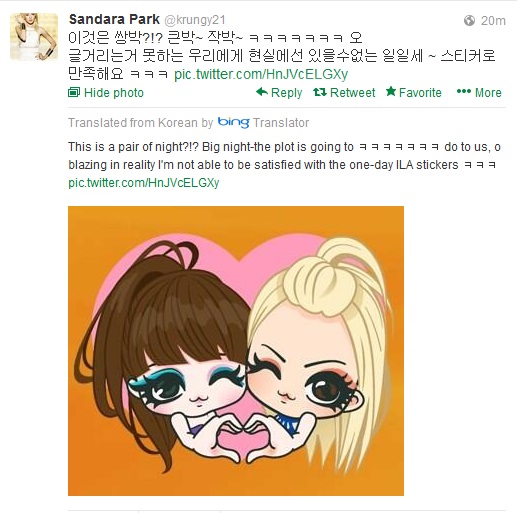Click the Bing logo in the translation line
This screenshot has width=517, height=513.
click(234, 122)
